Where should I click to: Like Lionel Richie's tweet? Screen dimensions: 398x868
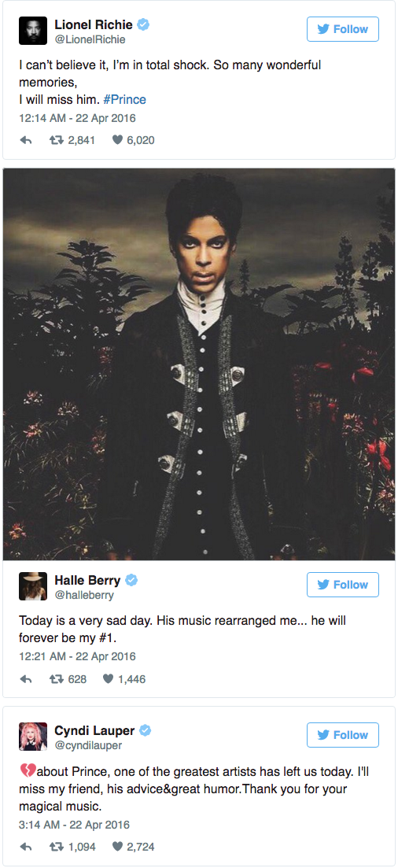point(116,141)
